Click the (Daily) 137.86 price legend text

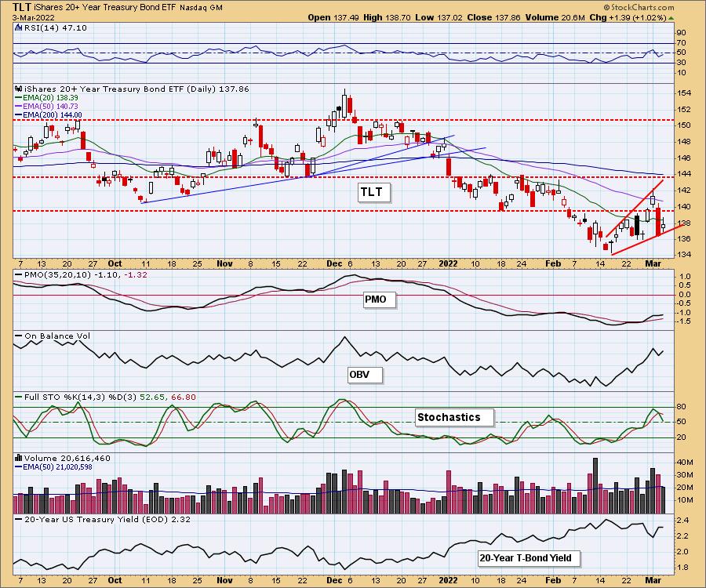[217, 89]
